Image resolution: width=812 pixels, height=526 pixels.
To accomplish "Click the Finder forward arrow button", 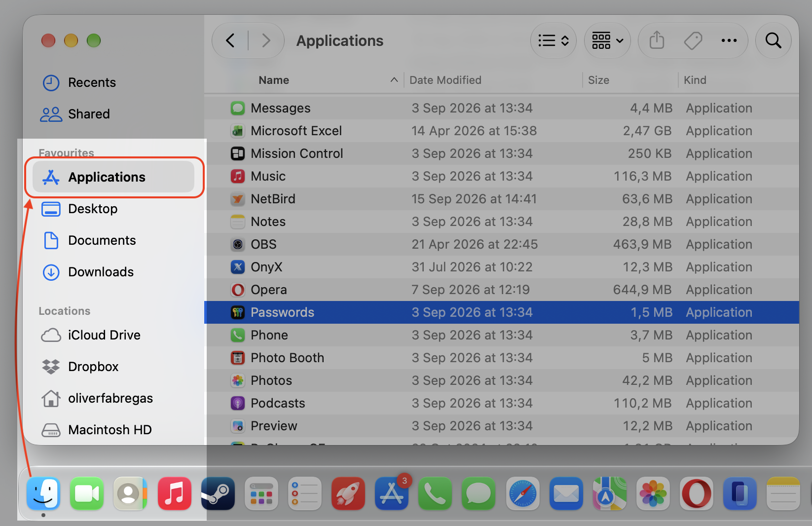I will coord(266,40).
